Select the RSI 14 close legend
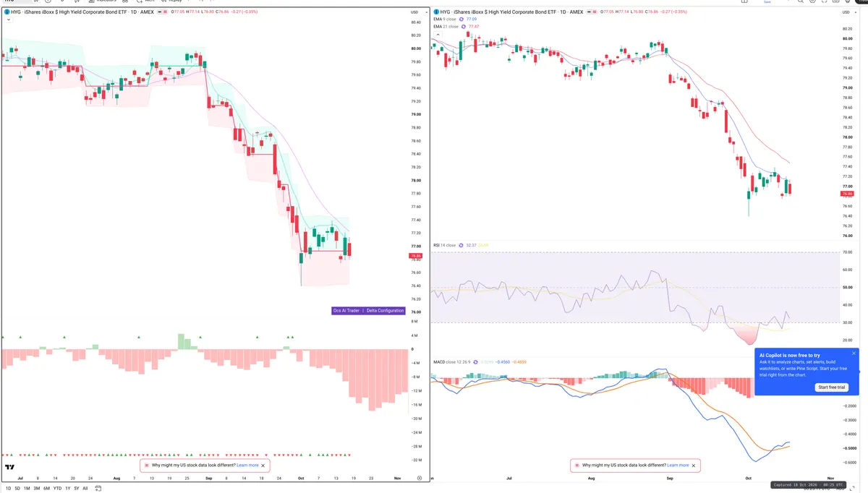Image resolution: width=868 pixels, height=493 pixels. pos(444,245)
